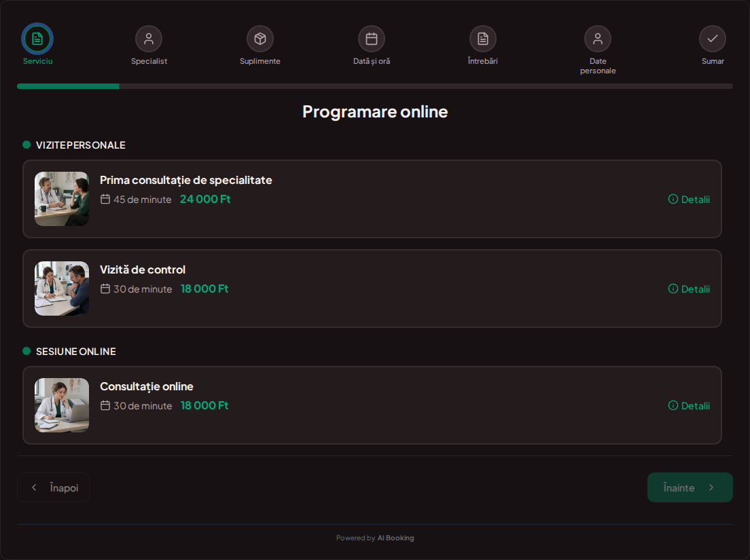Click the 45 de minute duration
Viewport: 750px width, 560px height.
(143, 200)
